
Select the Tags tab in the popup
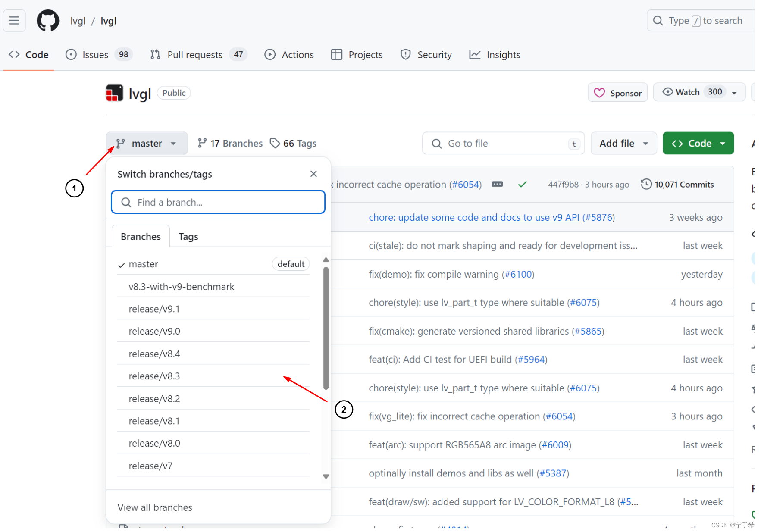pyautogui.click(x=188, y=237)
